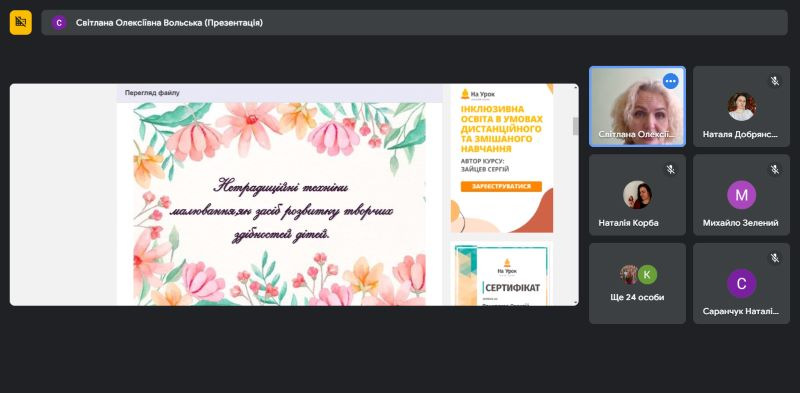Expand the 'Ще 24 особи' participants tile
The image size is (800, 393).
pyautogui.click(x=637, y=283)
